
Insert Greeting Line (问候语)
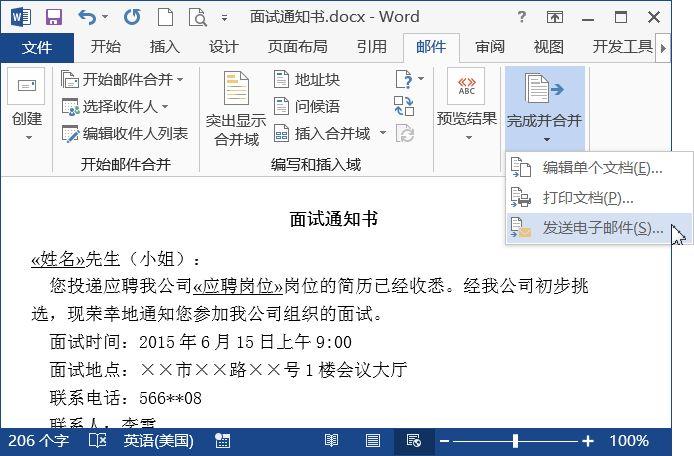point(307,106)
